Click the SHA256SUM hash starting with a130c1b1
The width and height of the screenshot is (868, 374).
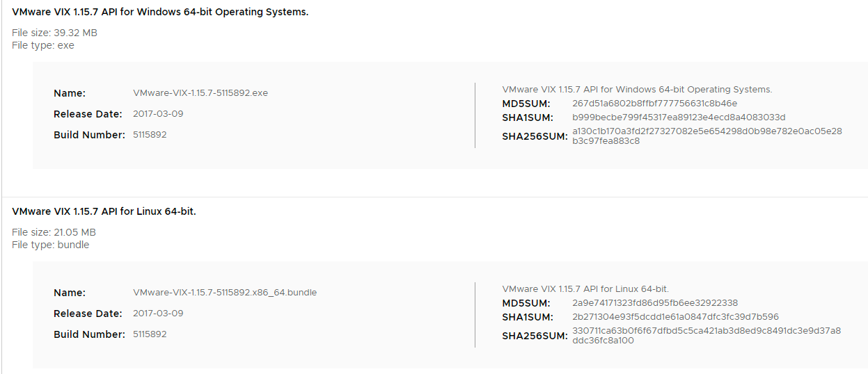click(x=707, y=136)
